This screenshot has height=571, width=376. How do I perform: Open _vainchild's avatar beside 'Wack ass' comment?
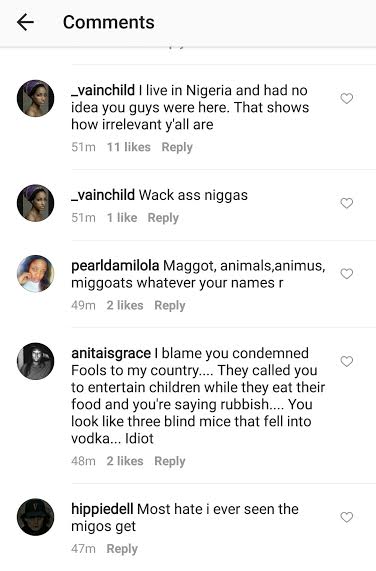click(x=36, y=203)
